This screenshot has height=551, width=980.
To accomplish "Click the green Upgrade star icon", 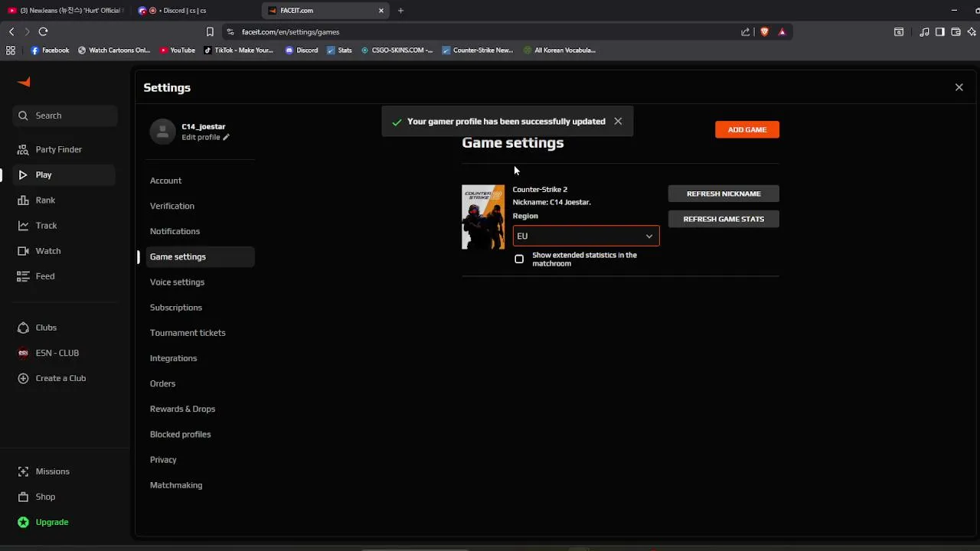I will (23, 522).
